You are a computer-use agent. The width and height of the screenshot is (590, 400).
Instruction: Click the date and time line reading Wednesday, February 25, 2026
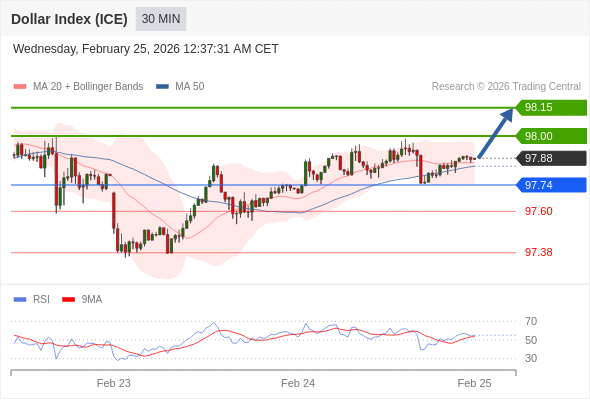click(146, 49)
